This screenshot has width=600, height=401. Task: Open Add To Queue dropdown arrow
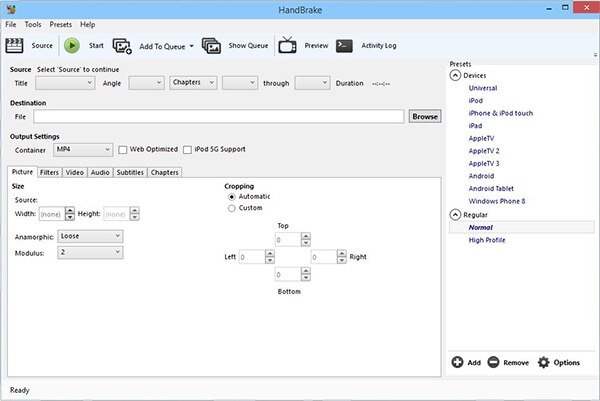[x=192, y=46]
